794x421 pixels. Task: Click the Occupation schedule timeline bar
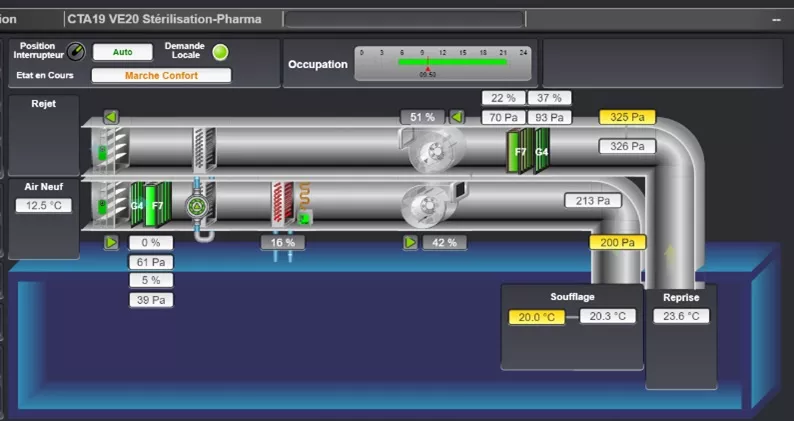(x=452, y=62)
